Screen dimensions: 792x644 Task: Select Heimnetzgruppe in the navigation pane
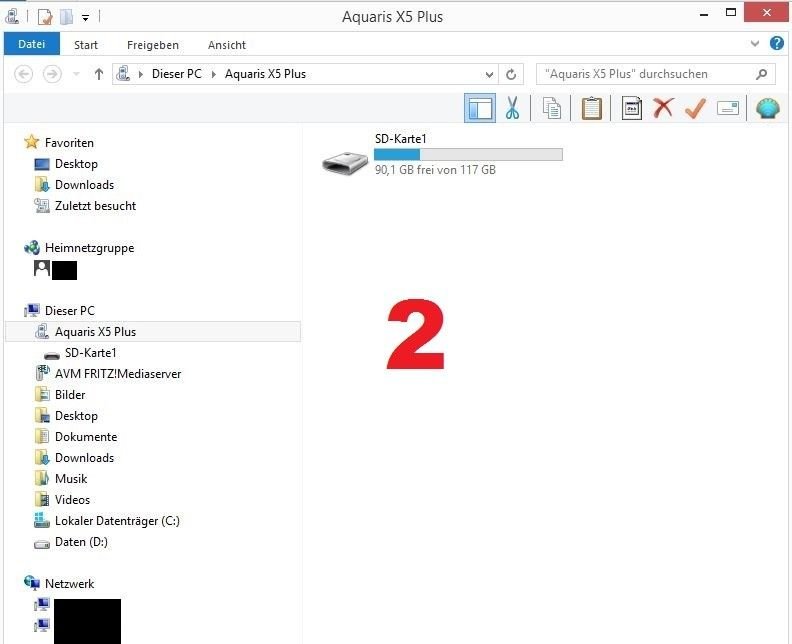tap(89, 248)
